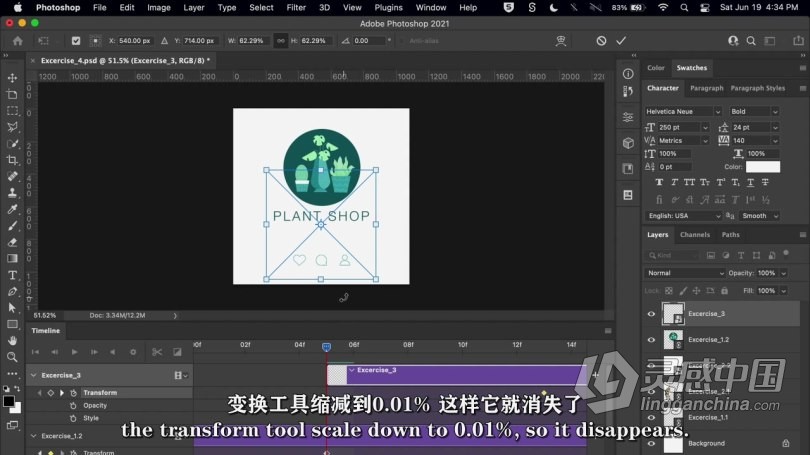The width and height of the screenshot is (810, 455).
Task: Open the Window menu
Action: click(431, 8)
